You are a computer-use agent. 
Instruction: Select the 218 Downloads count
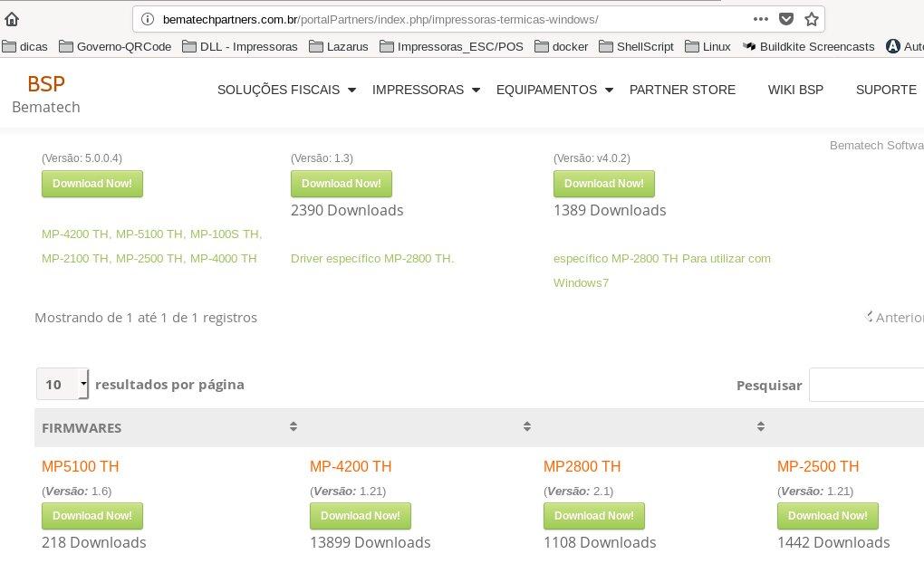coord(93,542)
